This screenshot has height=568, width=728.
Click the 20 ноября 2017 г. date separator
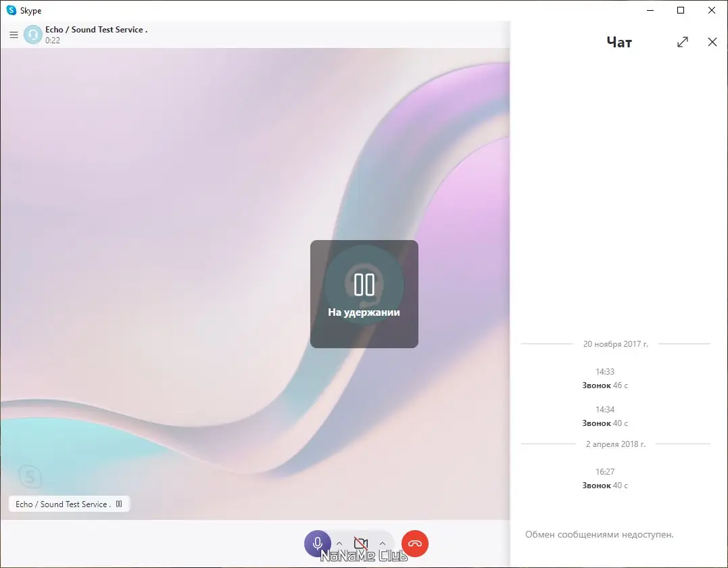pos(616,344)
